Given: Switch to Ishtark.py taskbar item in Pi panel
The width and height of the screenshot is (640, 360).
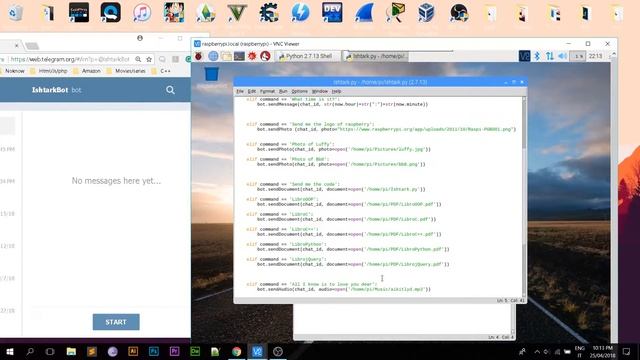Looking at the screenshot, I should (x=376, y=56).
